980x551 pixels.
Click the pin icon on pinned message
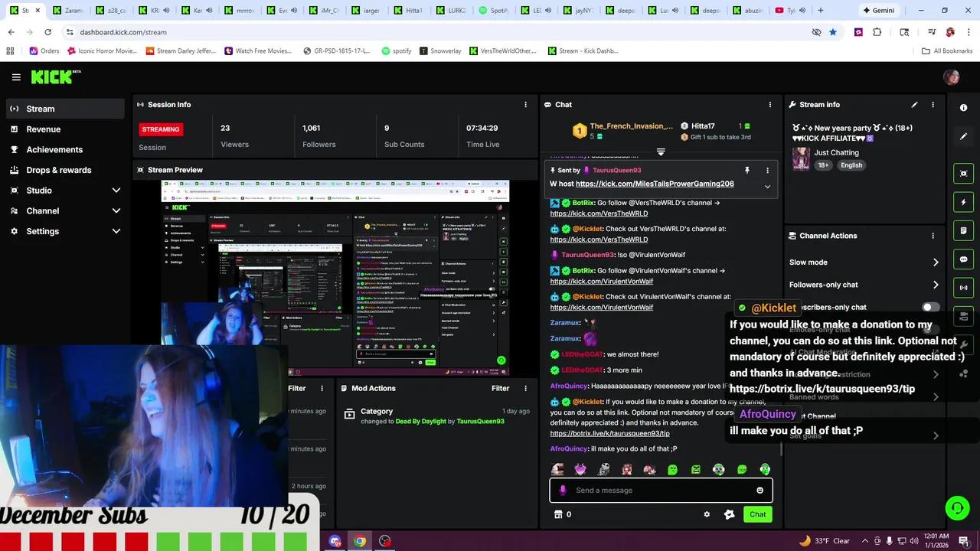coord(747,171)
